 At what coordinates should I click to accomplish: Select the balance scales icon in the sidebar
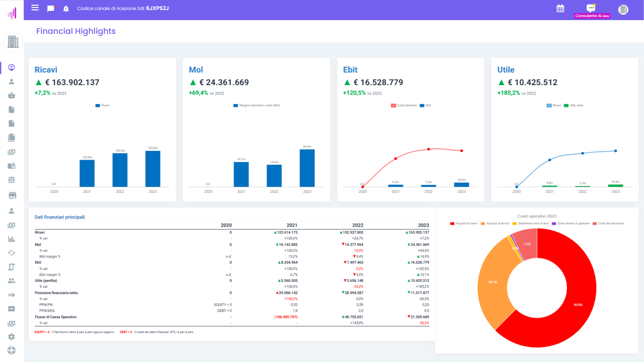coord(11,180)
